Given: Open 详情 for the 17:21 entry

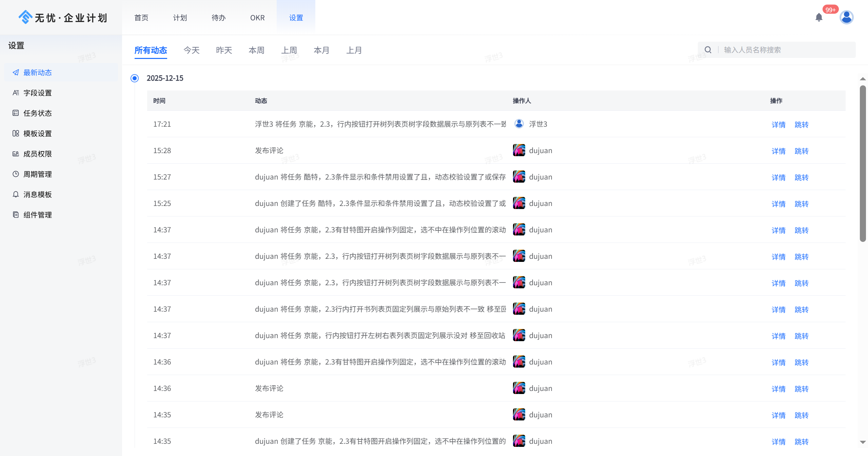Looking at the screenshot, I should click(778, 125).
